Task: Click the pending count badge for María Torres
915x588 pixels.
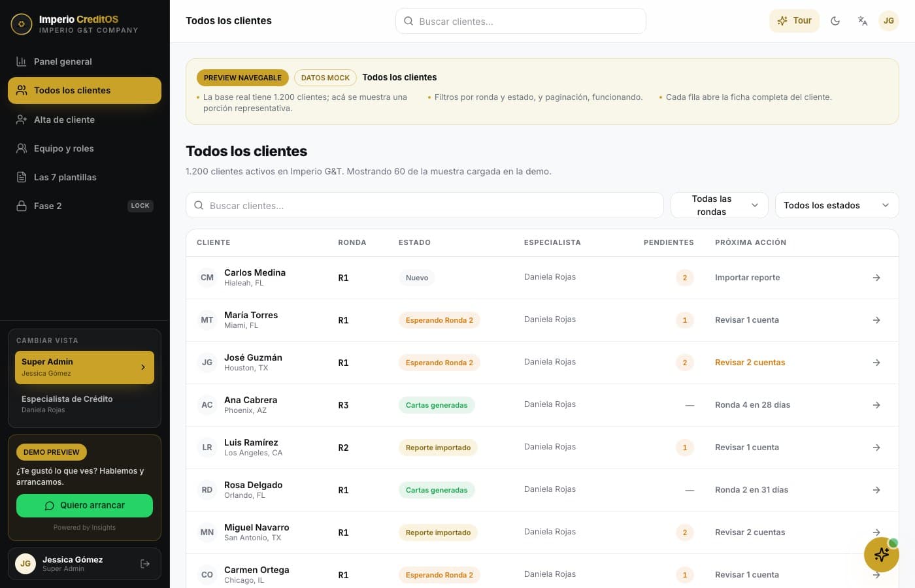Action: [684, 320]
